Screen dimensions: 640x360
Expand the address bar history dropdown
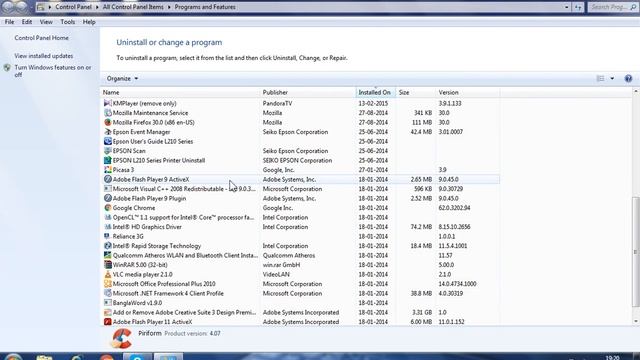pyautogui.click(x=567, y=7)
